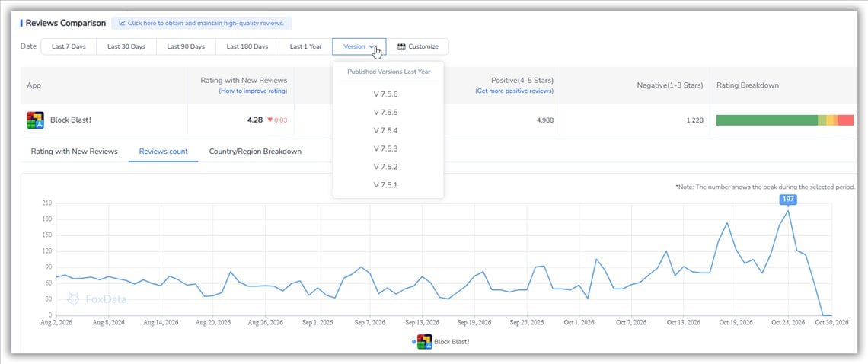Toggle Block Blast! series in chart legend

pyautogui.click(x=442, y=342)
